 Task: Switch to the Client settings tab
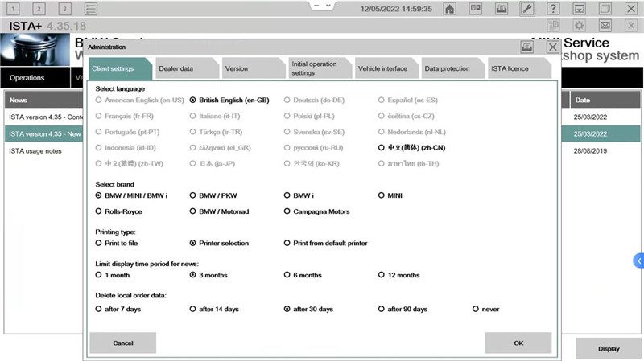click(x=120, y=68)
